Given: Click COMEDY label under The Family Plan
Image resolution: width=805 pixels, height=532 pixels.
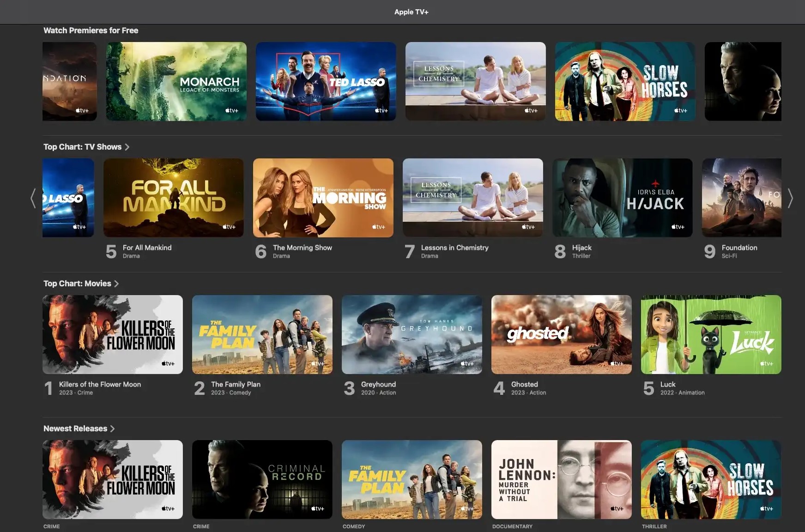Looking at the screenshot, I should click(354, 526).
